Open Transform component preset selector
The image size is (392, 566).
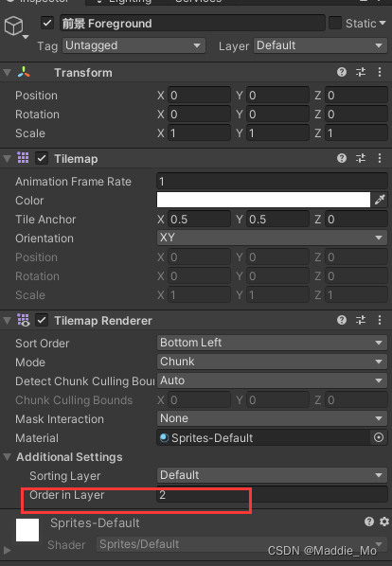[361, 72]
